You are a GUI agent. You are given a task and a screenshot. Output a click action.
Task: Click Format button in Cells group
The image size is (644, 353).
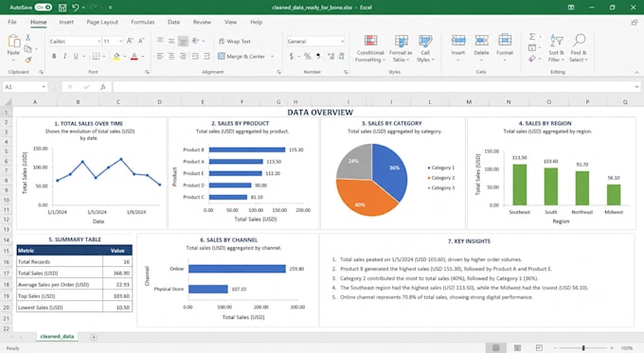point(505,47)
